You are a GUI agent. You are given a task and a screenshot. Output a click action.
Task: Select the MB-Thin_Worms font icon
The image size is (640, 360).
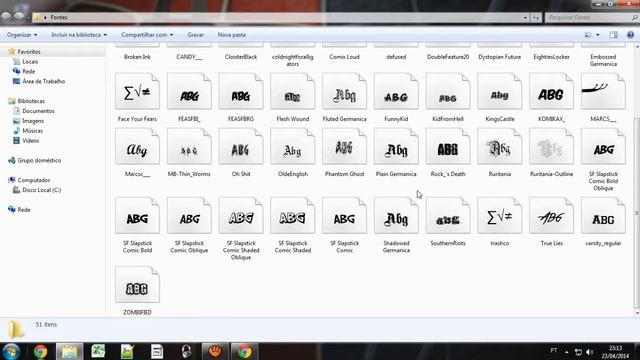189,146
